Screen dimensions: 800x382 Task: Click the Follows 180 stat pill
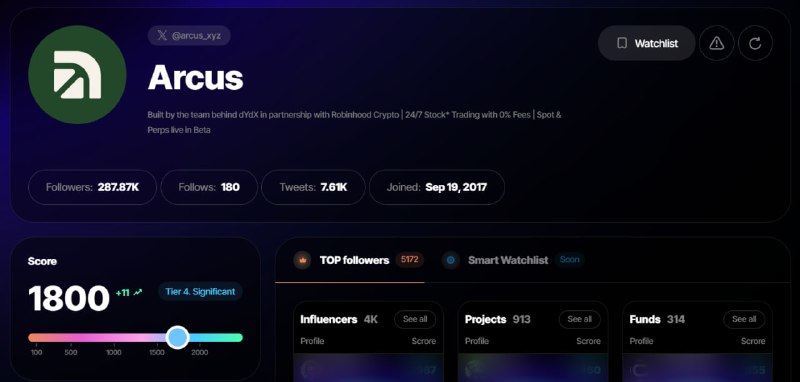pyautogui.click(x=209, y=187)
